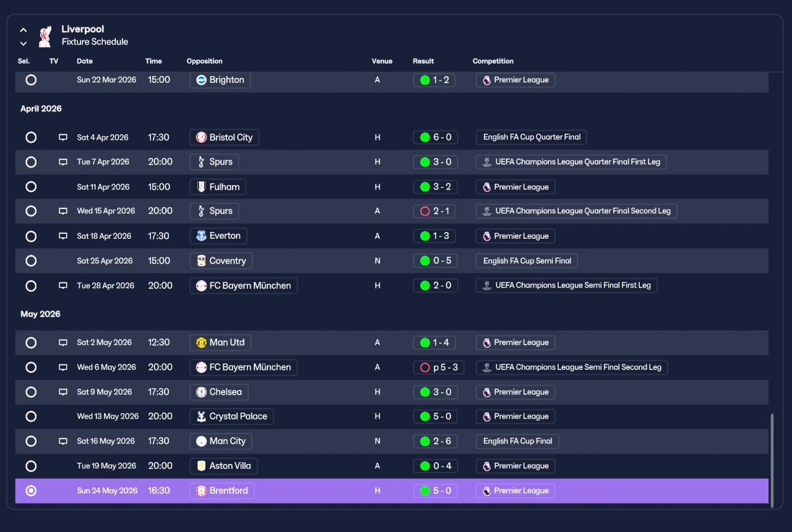Screen dimensions: 792x532
Task: Sort by the Opposition column header
Action: pyautogui.click(x=205, y=61)
